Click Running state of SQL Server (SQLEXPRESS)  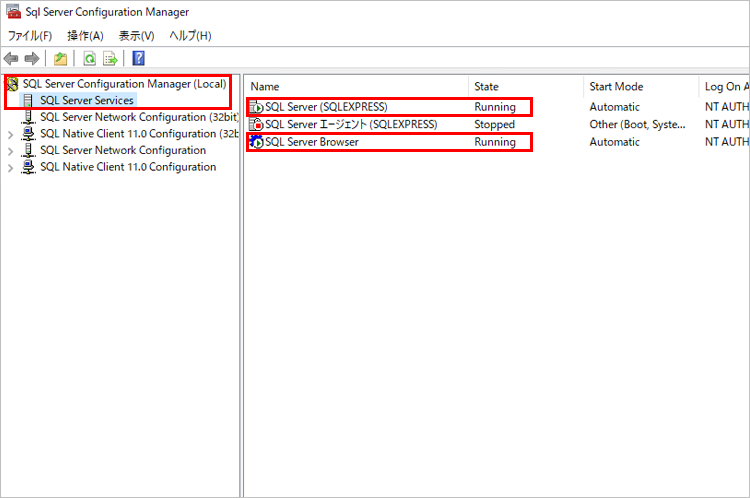495,107
